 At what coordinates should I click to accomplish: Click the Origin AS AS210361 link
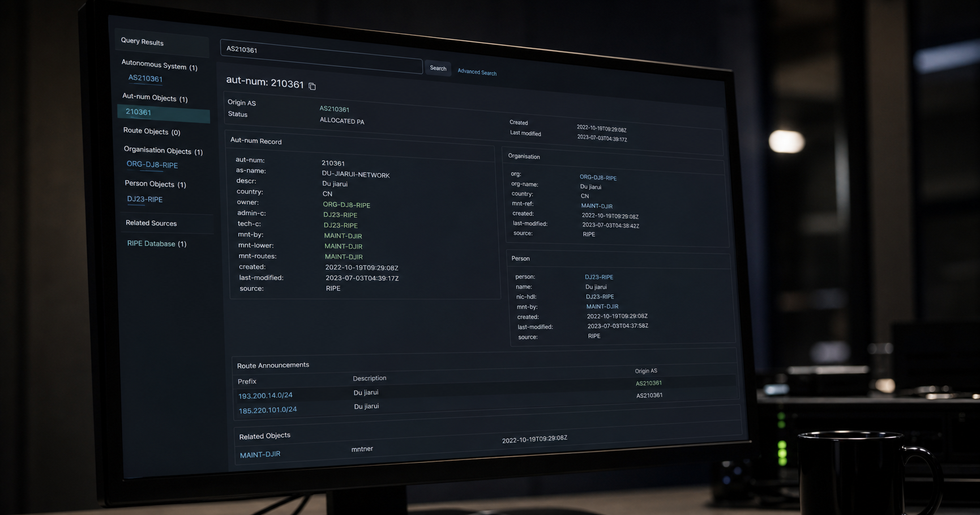[334, 109]
